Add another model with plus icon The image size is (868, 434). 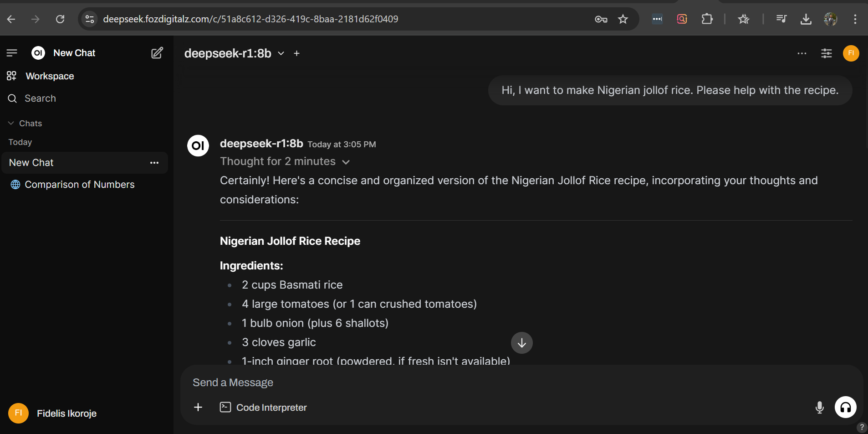(296, 53)
